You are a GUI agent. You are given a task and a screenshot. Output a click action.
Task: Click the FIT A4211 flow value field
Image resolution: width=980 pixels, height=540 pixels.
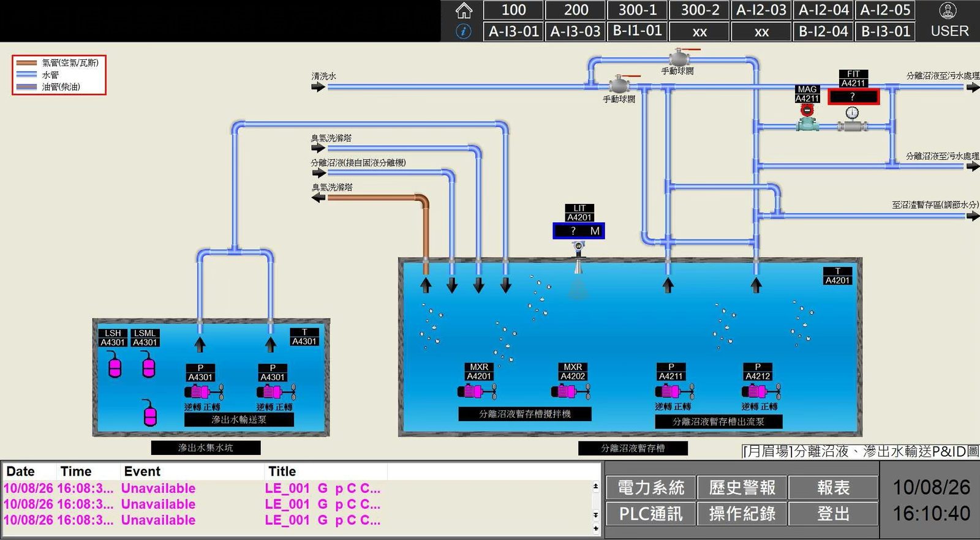coord(853,97)
